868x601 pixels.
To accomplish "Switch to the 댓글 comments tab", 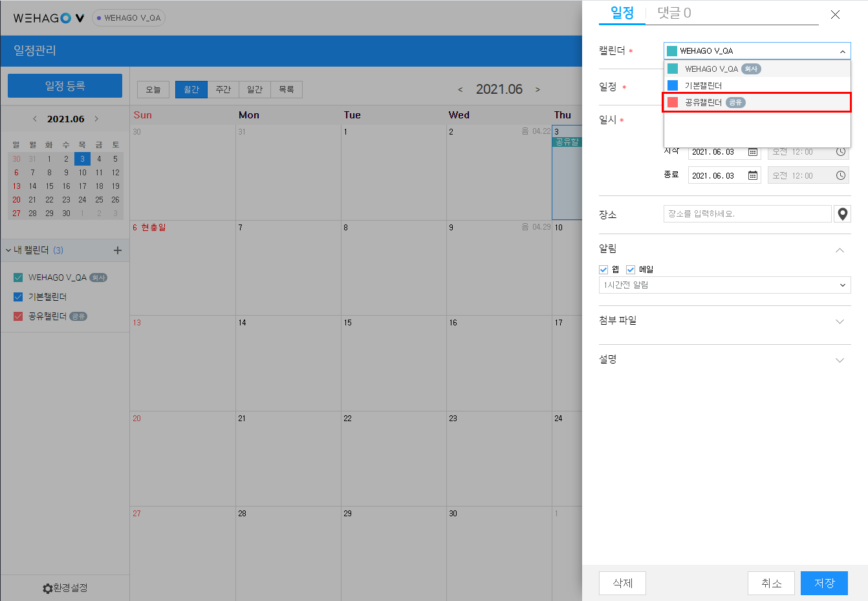I will click(x=674, y=13).
